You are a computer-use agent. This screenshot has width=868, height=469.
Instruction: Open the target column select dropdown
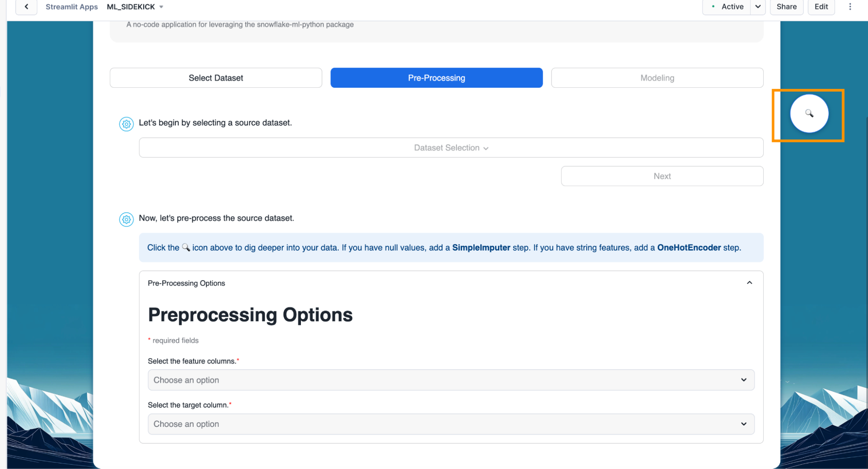click(x=451, y=424)
